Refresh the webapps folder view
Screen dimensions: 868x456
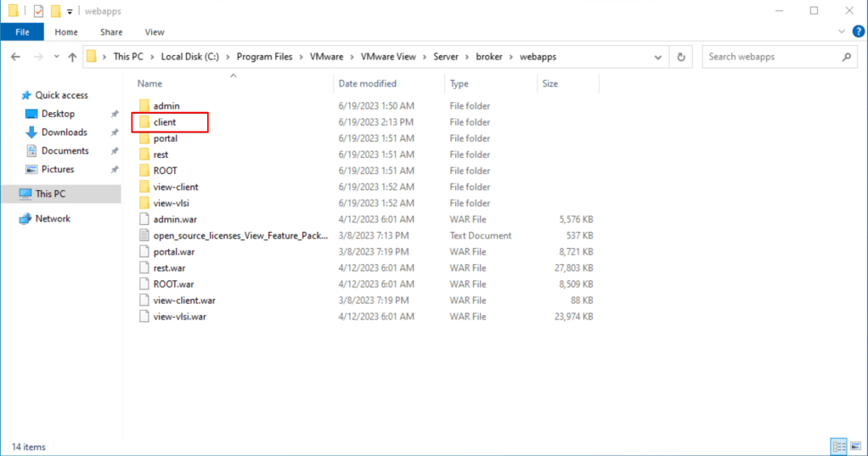click(681, 57)
